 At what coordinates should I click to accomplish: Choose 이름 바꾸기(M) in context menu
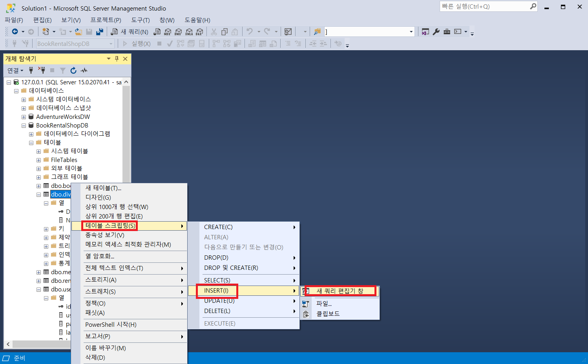coord(129,348)
